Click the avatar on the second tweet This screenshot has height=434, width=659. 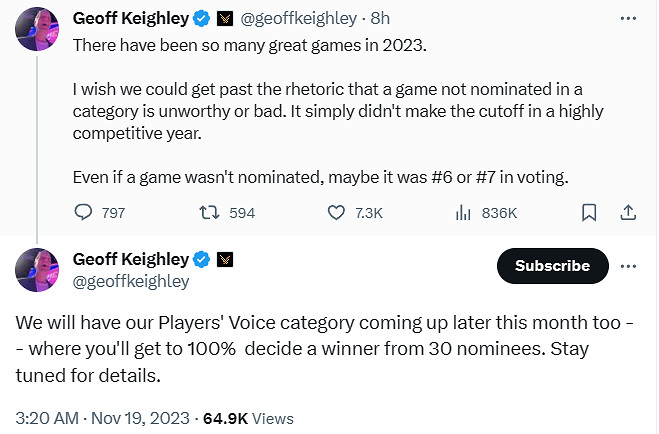[x=34, y=269]
